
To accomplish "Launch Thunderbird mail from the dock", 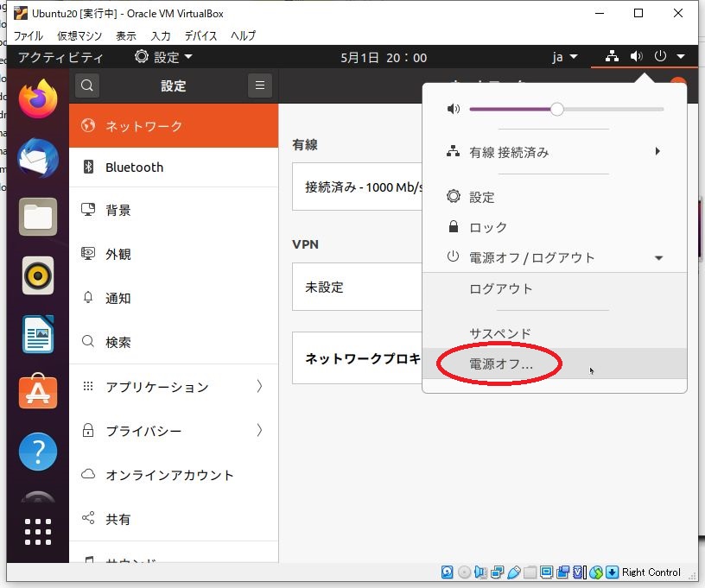I will 38,158.
